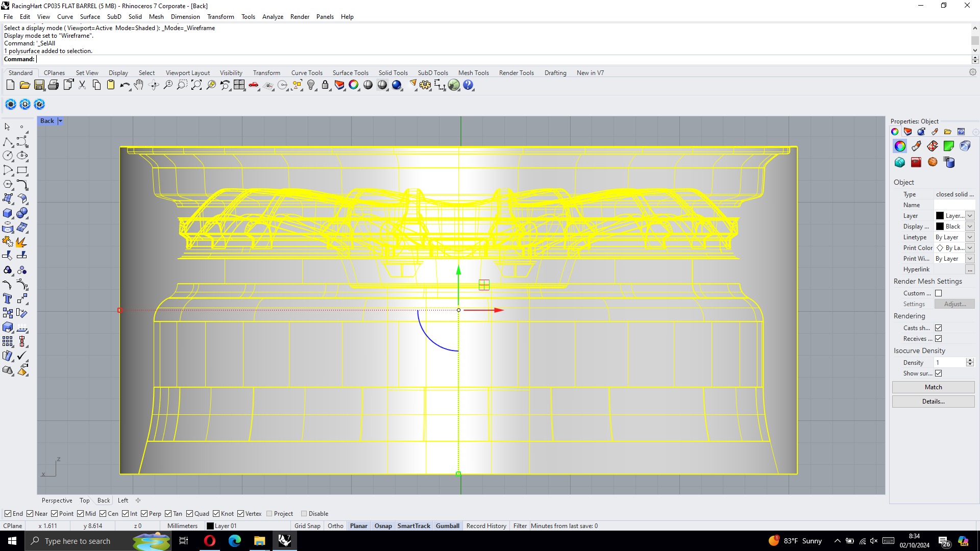Click the Zoom Extents icon
The height and width of the screenshot is (551, 980).
pyautogui.click(x=196, y=85)
